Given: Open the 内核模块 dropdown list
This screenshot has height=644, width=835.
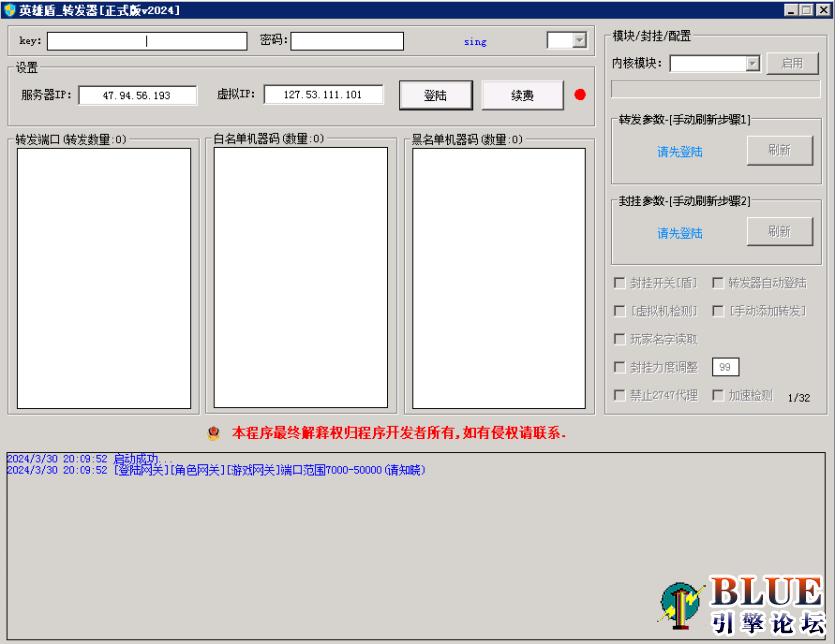Looking at the screenshot, I should coord(752,63).
